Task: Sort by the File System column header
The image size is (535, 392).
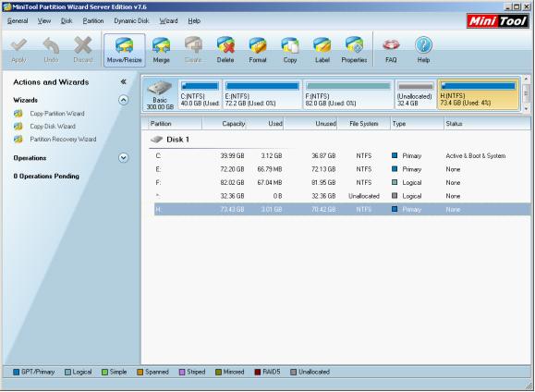Action: 364,124
